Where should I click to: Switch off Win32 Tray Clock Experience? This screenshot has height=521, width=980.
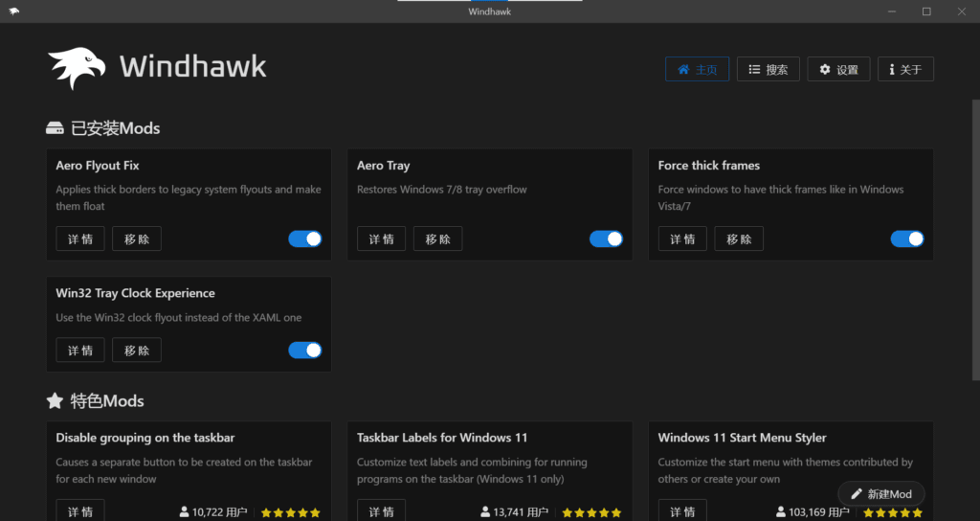[305, 351]
